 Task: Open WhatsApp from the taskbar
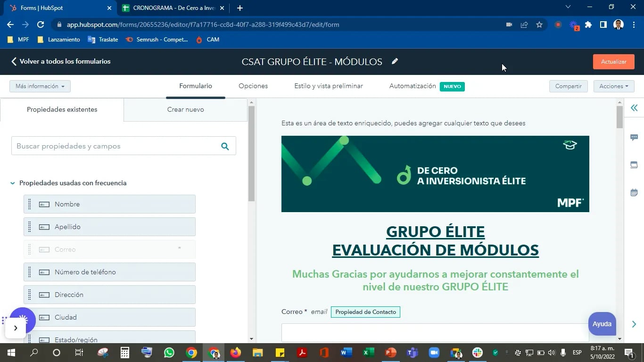point(169,353)
